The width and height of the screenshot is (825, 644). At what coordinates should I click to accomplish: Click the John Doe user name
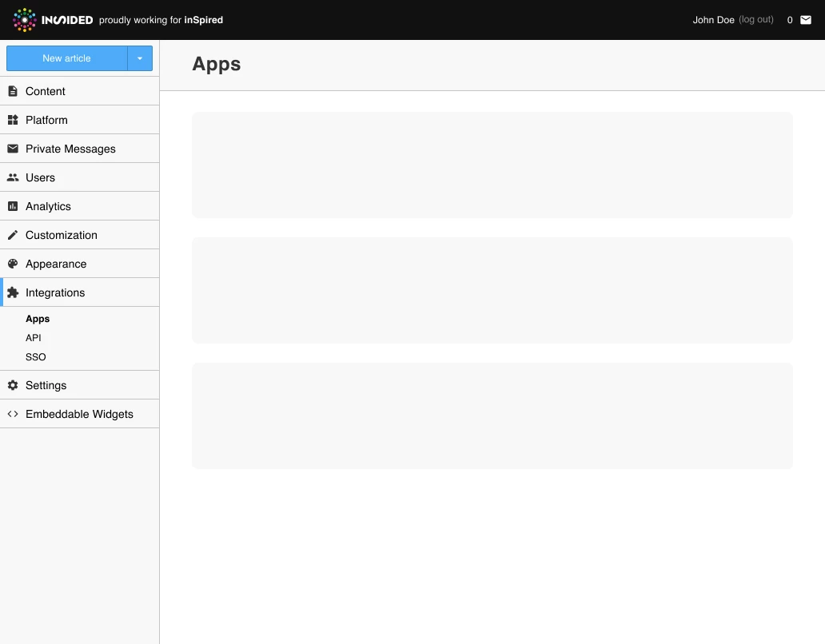point(713,20)
